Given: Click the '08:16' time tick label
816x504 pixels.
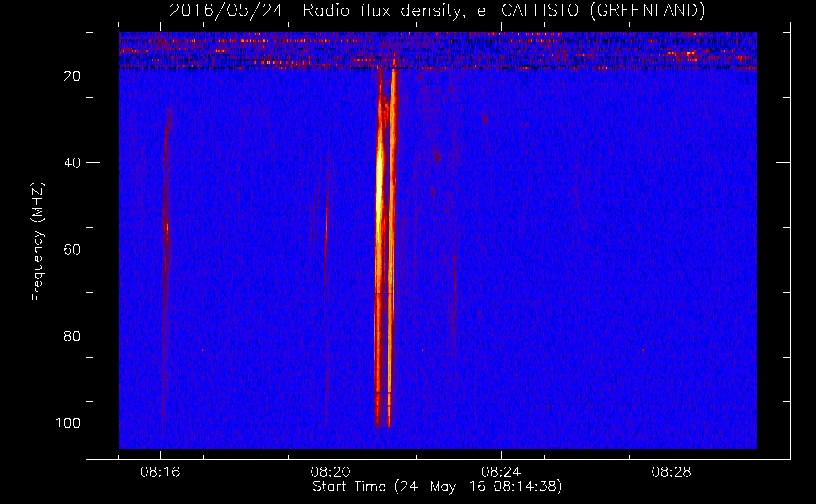Looking at the screenshot, I should pyautogui.click(x=160, y=472).
